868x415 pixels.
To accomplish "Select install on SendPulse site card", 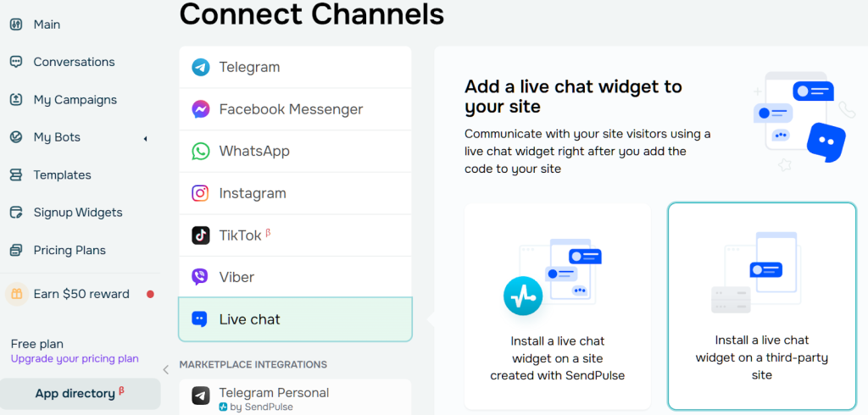I will [557, 306].
